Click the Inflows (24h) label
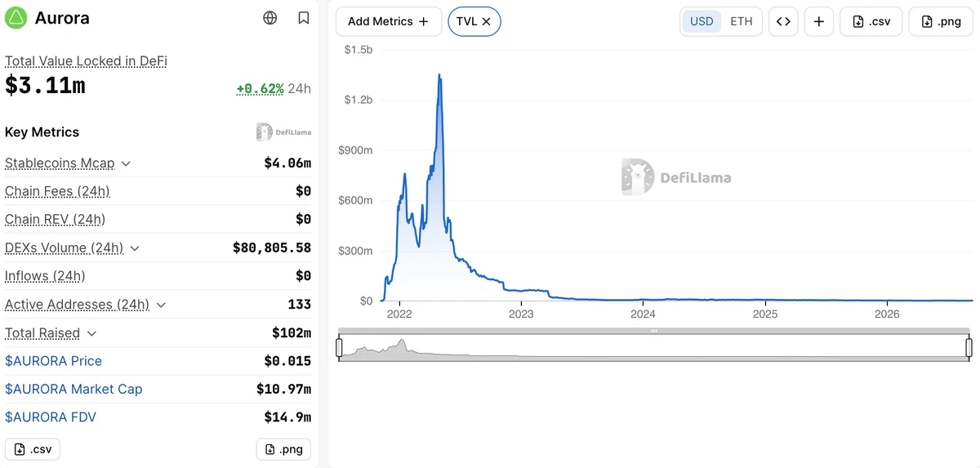The height and width of the screenshot is (468, 980). [x=45, y=276]
